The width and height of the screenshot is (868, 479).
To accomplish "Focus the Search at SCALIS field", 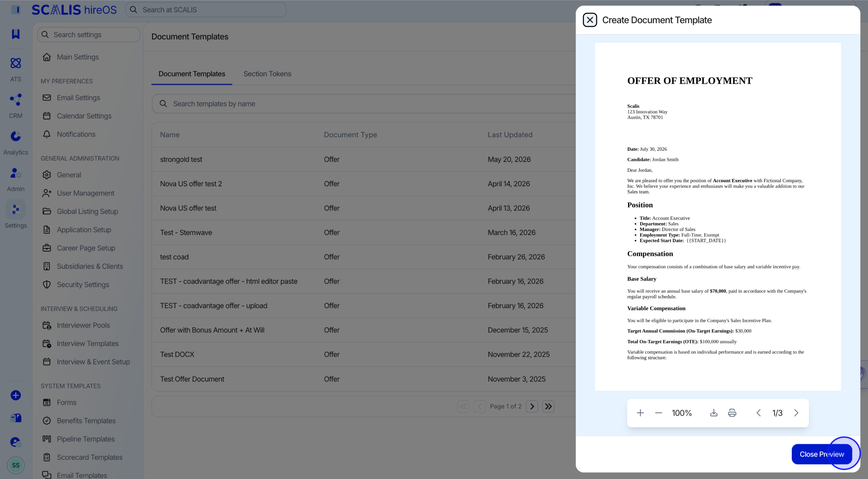I will point(206,10).
